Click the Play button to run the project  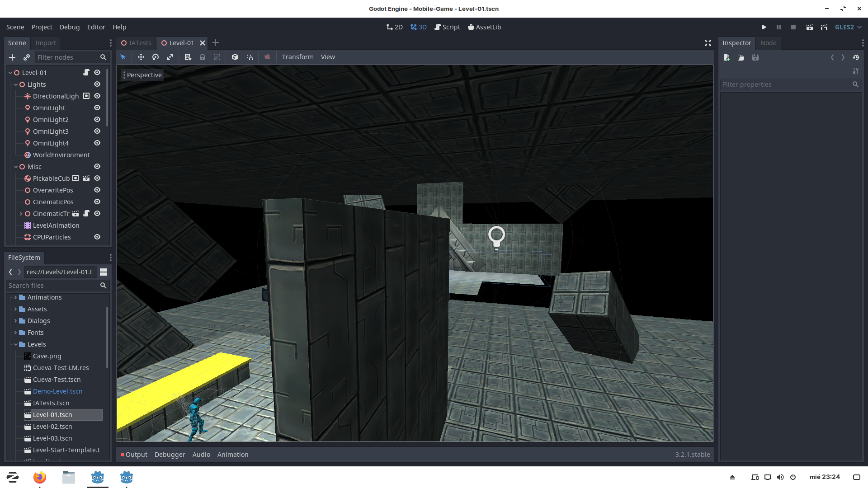764,27
